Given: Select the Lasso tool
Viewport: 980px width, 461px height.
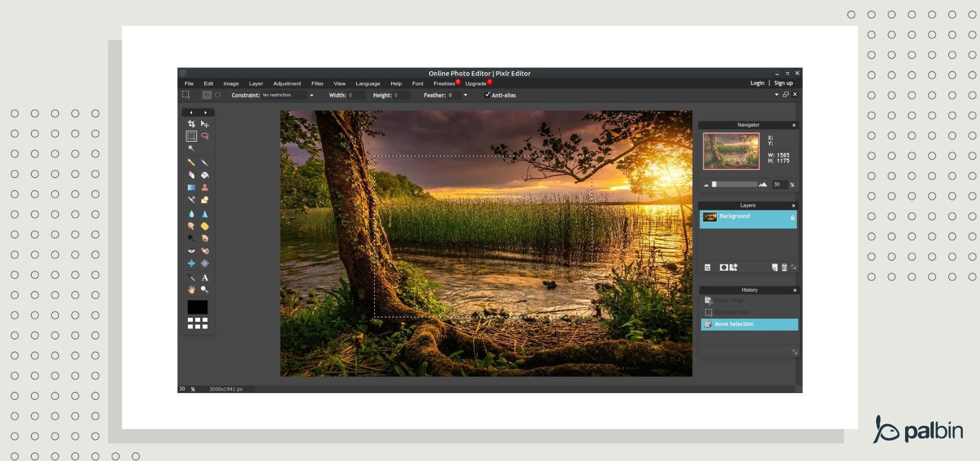Looking at the screenshot, I should pyautogui.click(x=205, y=137).
